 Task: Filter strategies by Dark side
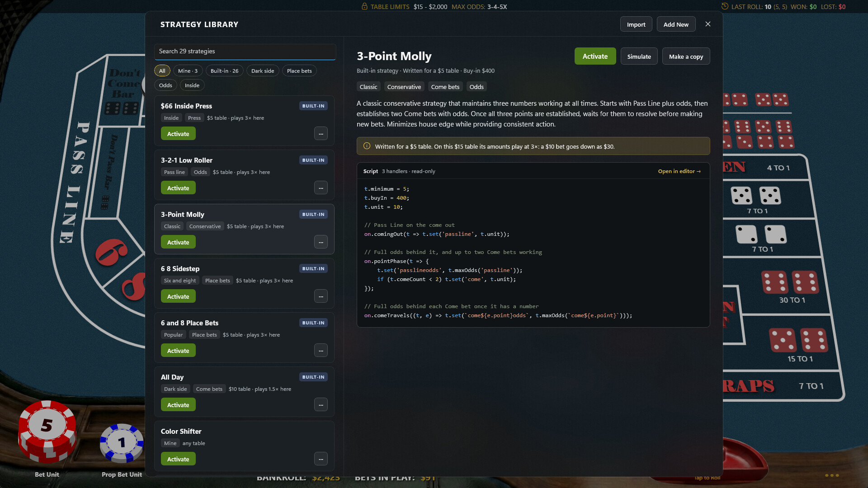click(x=263, y=71)
